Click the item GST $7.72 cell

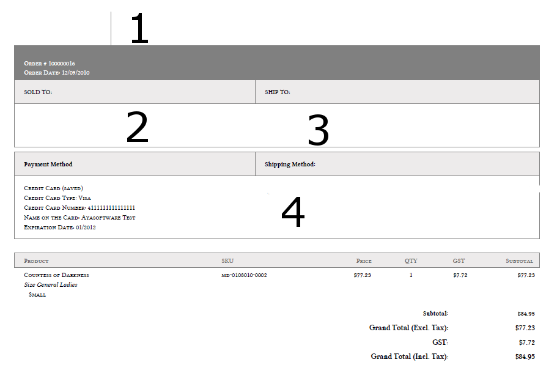click(x=460, y=275)
